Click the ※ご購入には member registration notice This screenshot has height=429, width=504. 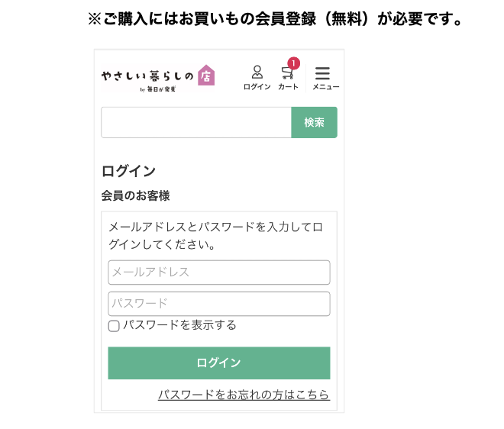(276, 19)
